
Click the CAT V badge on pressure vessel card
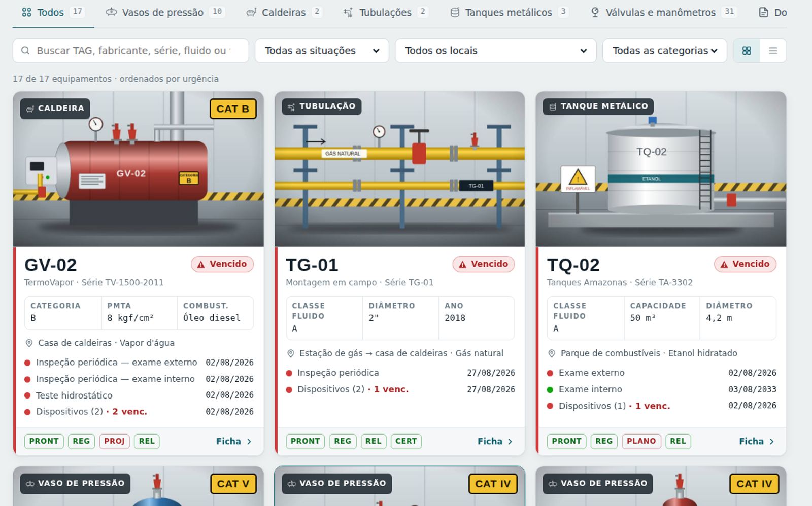[x=233, y=484]
